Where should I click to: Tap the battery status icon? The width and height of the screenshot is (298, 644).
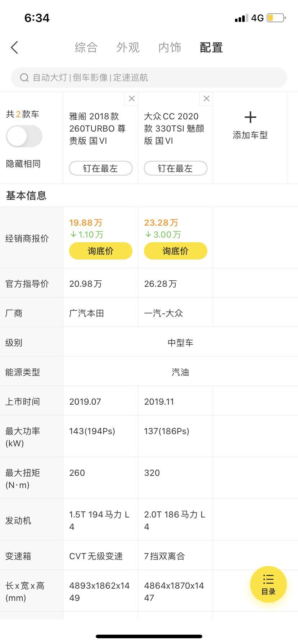[x=276, y=18]
